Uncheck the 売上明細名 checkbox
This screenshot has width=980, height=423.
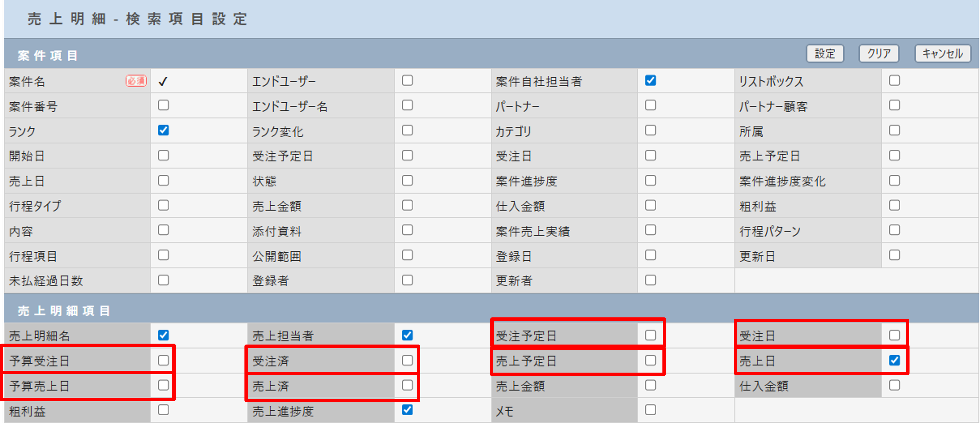(x=163, y=335)
